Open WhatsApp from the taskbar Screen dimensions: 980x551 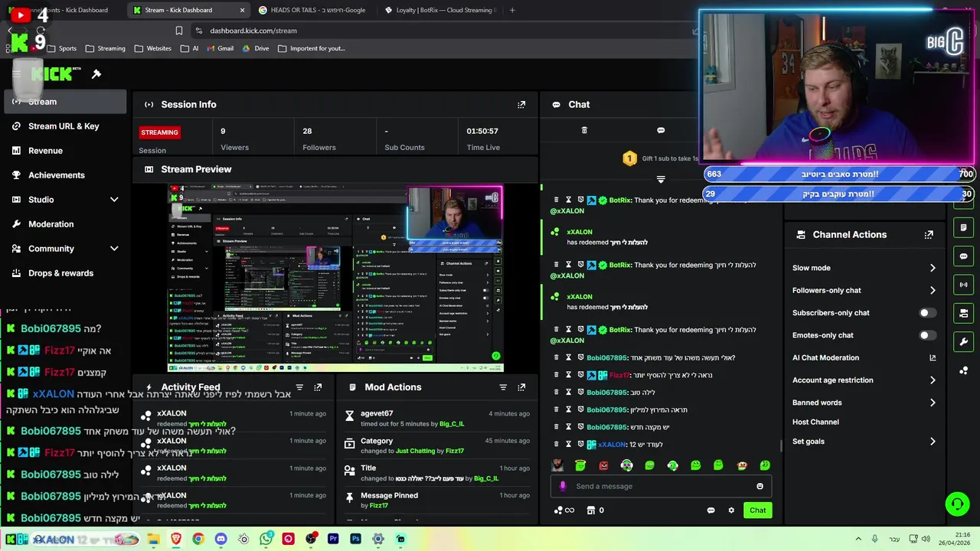[x=266, y=539]
